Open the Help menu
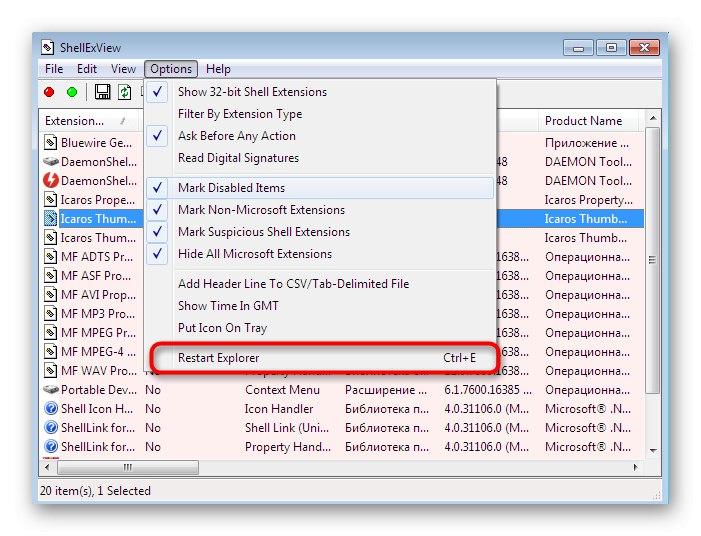 point(218,69)
